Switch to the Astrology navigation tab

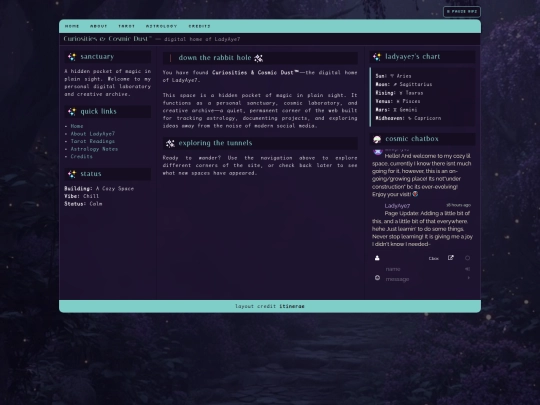(161, 26)
